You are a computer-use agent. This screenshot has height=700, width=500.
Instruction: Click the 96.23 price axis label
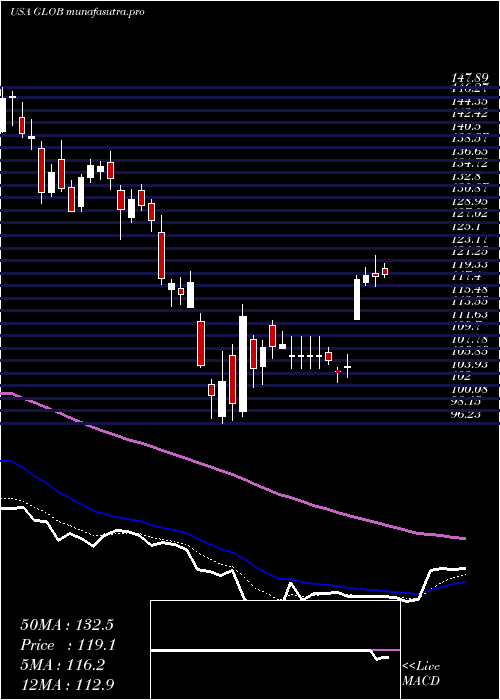click(x=466, y=414)
